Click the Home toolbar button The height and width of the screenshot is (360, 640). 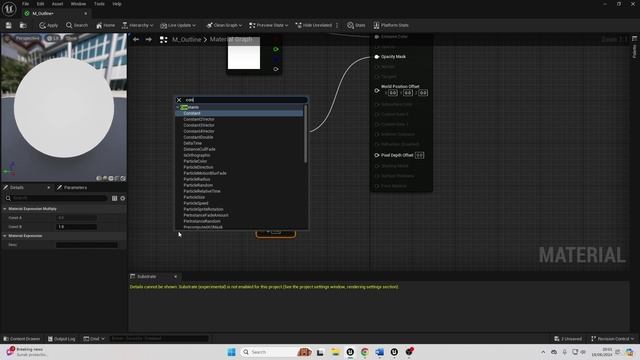tap(105, 25)
